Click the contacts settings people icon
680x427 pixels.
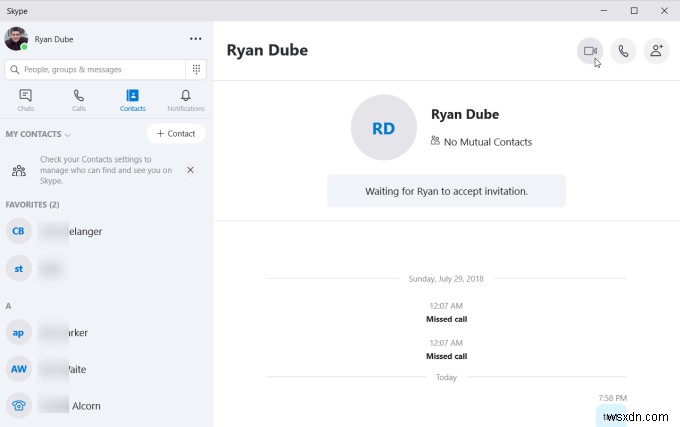click(19, 170)
